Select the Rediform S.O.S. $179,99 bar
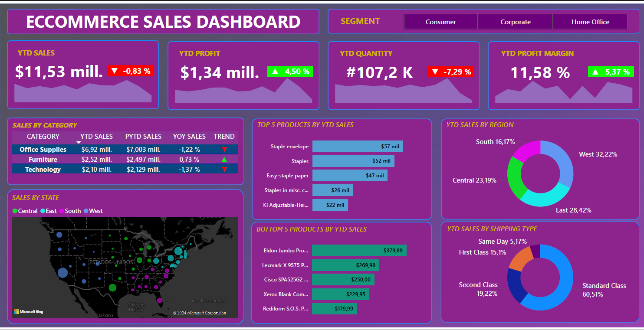Viewport: 644px width, 330px height. 335,309
